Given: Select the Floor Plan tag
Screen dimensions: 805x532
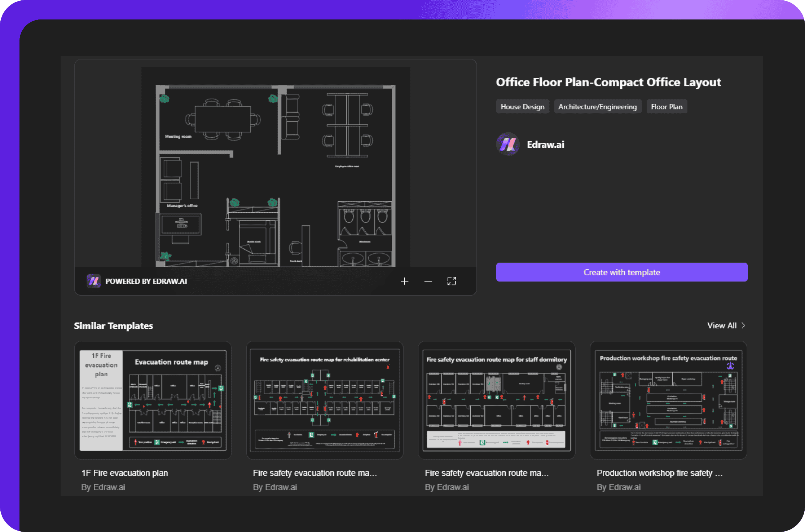Looking at the screenshot, I should pyautogui.click(x=667, y=107).
